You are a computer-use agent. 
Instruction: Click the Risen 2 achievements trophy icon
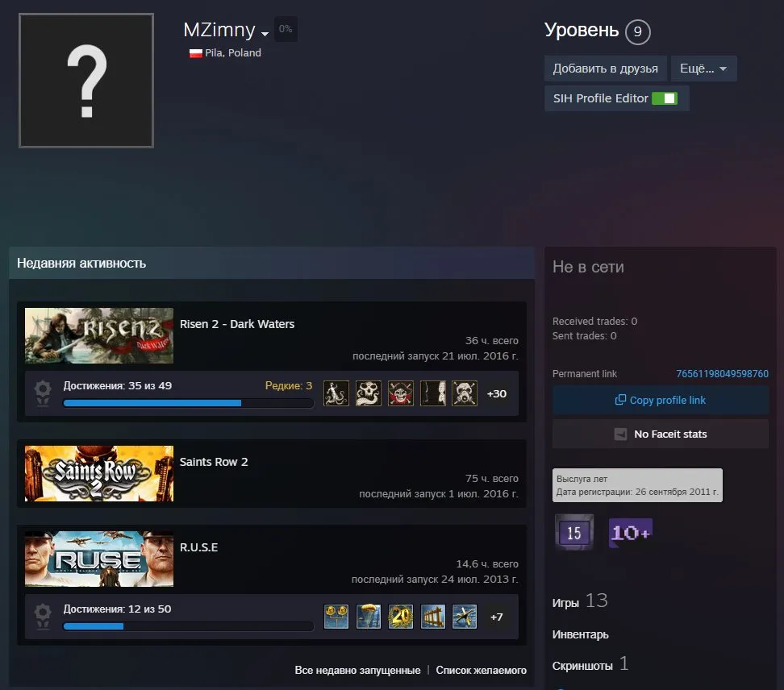coord(43,393)
